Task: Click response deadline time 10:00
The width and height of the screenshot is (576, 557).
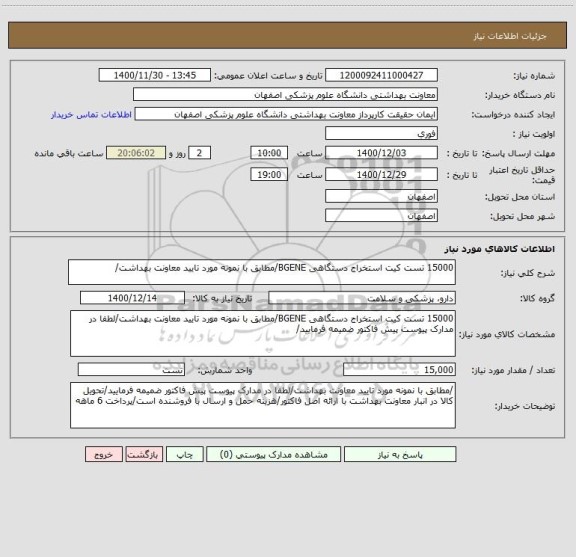Action: [269, 153]
